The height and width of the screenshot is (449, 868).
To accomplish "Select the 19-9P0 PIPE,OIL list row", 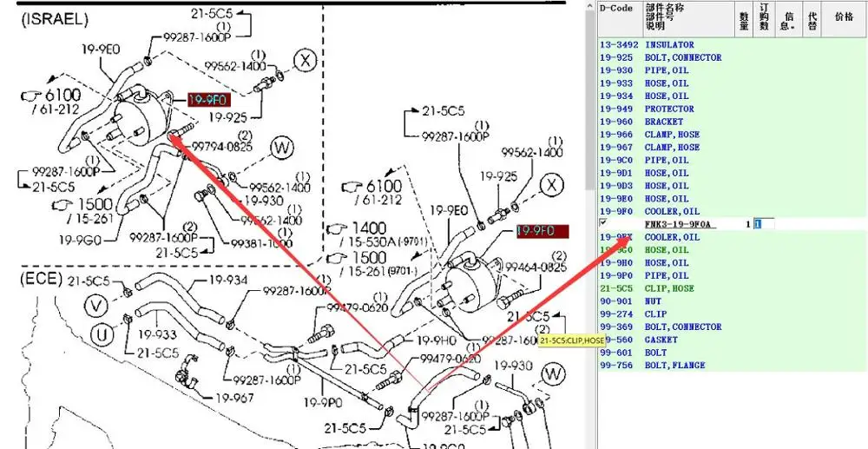I will click(731, 275).
